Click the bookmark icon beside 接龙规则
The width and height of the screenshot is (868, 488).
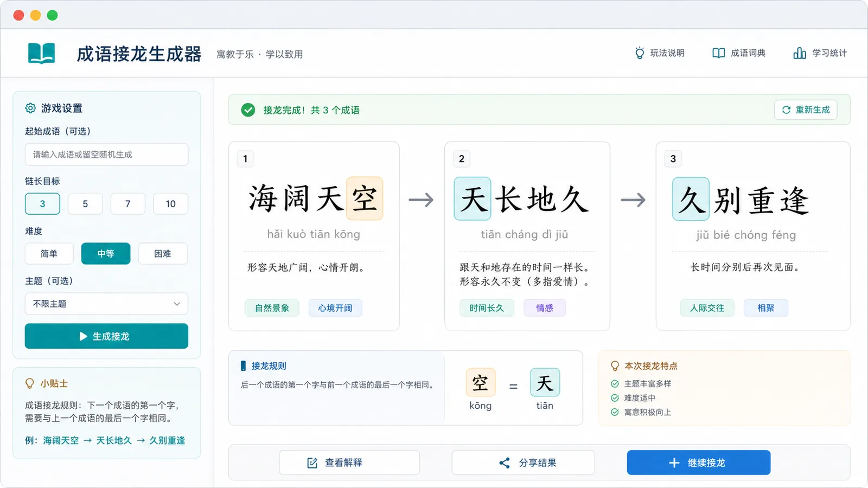[243, 366]
